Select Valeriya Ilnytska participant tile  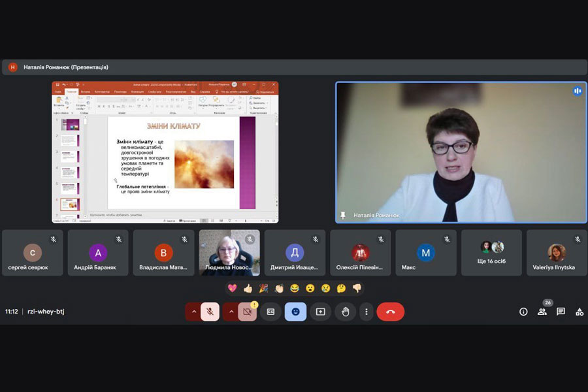[x=557, y=253]
